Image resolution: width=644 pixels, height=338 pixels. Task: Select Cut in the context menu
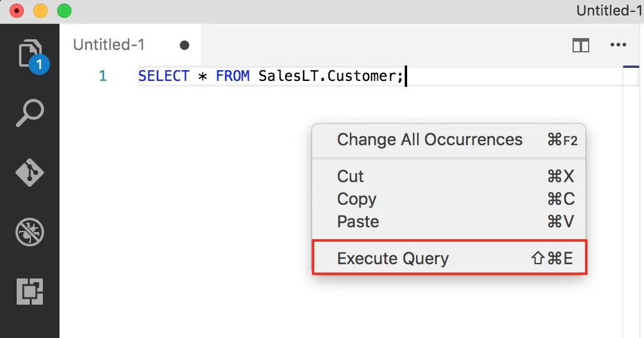[449, 176]
